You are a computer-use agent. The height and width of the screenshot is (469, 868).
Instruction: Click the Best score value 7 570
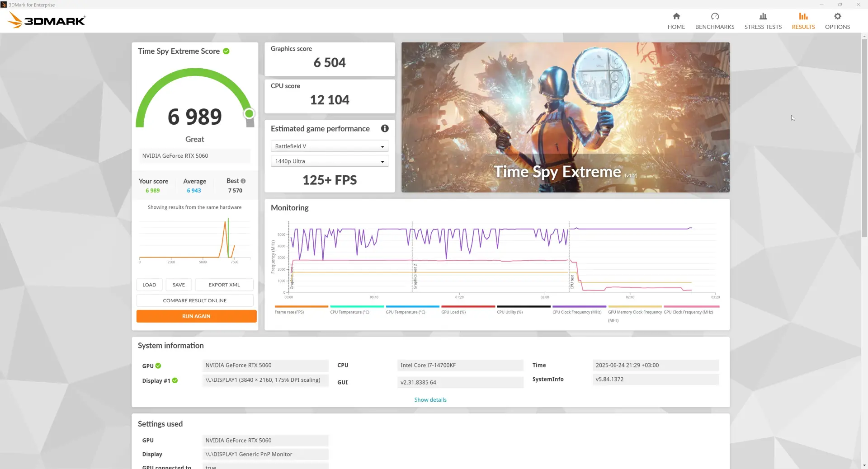(235, 191)
